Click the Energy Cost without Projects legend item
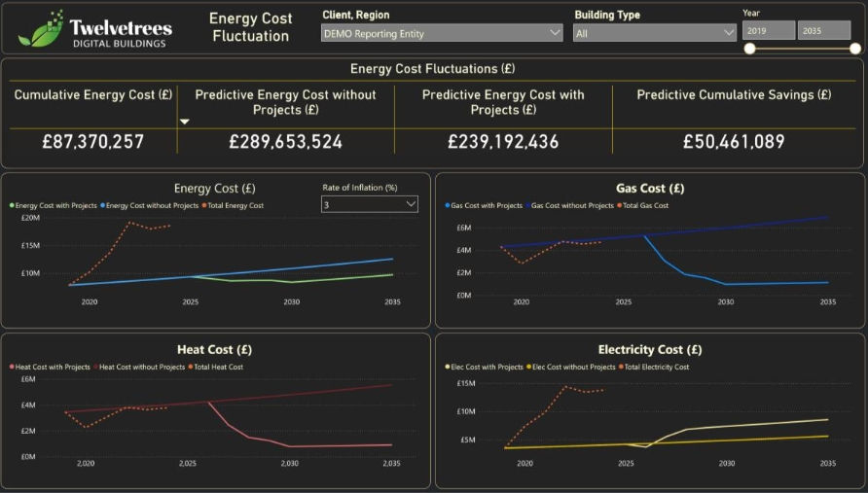Viewport: 868px width, 493px height. pos(150,205)
